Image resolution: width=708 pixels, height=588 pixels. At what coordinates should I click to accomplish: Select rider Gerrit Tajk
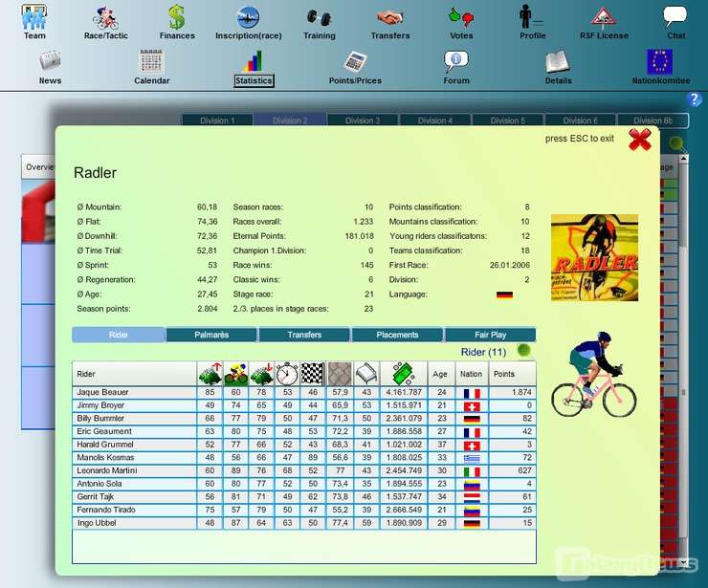[x=304, y=497]
